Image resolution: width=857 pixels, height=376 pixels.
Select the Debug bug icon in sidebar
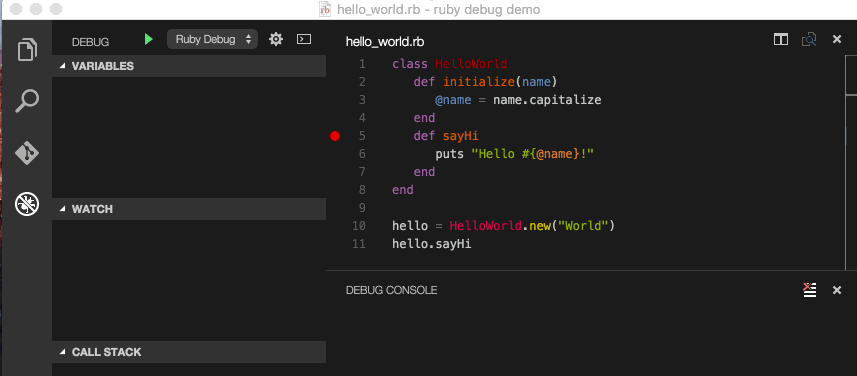[x=27, y=204]
